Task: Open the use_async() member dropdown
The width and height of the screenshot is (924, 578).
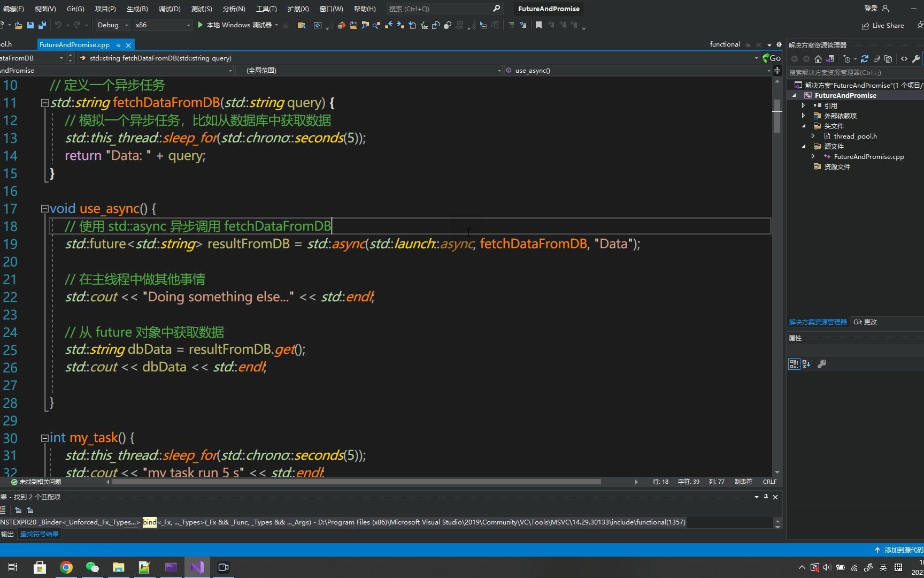Action: 637,71
